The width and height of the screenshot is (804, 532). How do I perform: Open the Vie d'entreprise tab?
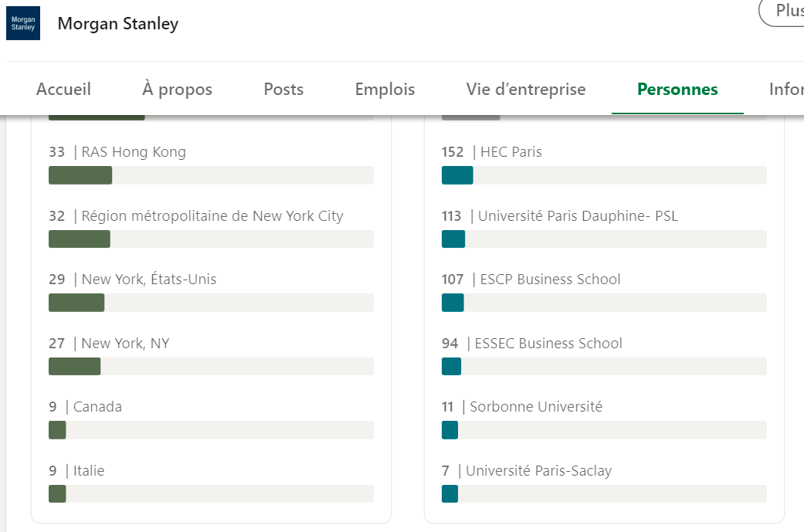point(526,89)
